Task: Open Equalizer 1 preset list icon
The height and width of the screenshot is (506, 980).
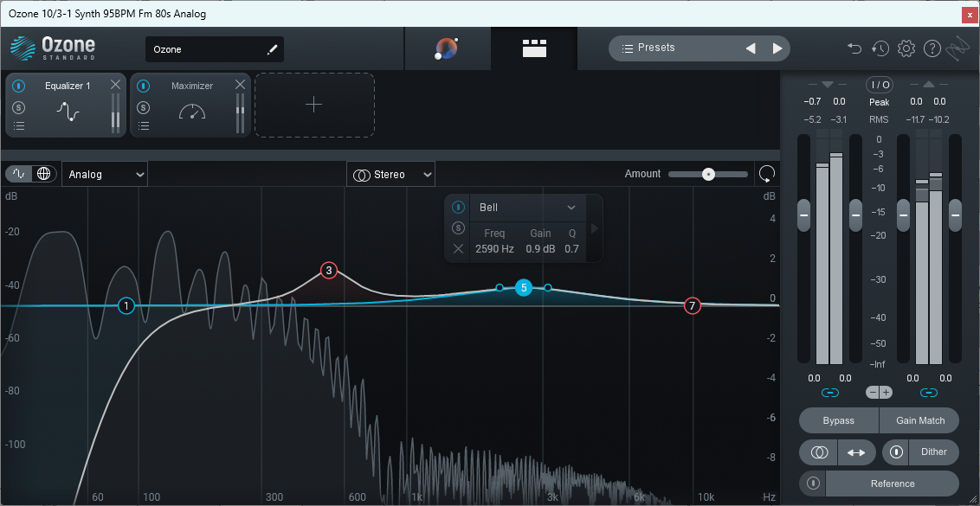Action: click(19, 125)
